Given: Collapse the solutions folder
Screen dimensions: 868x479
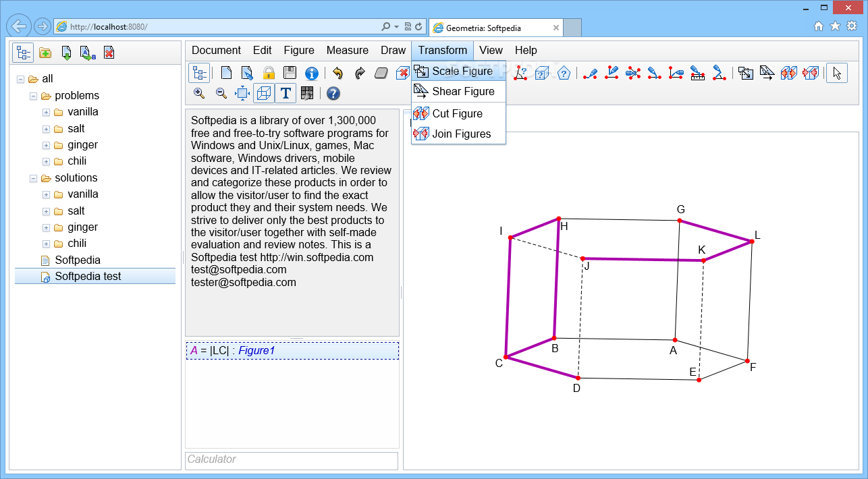Looking at the screenshot, I should click(x=33, y=178).
